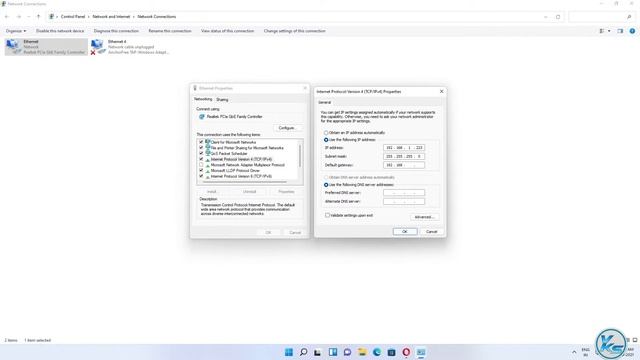Select the Ethernet network adapter icon
Screen dimensions: 640x360
point(12,47)
